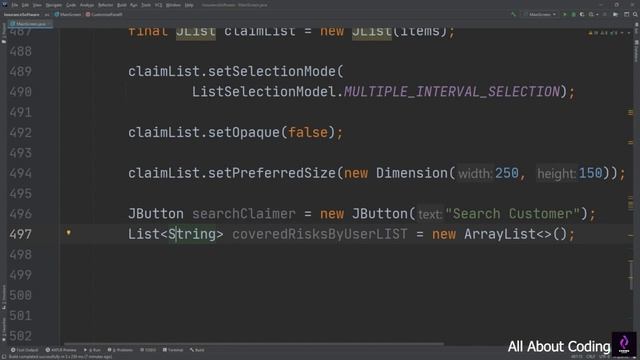Open the Code menu
The image size is (640, 360).
(x=71, y=5)
